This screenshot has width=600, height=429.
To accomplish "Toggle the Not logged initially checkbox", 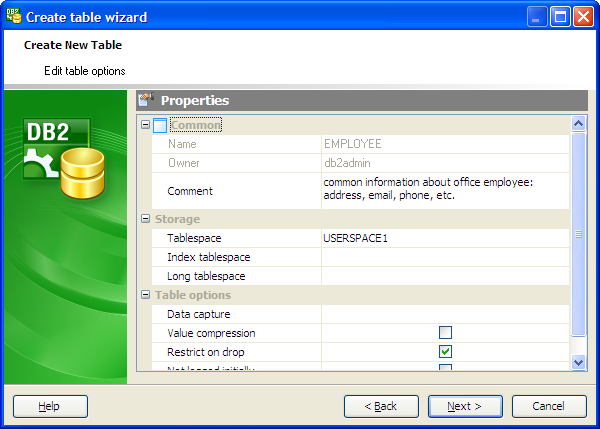I will (445, 369).
